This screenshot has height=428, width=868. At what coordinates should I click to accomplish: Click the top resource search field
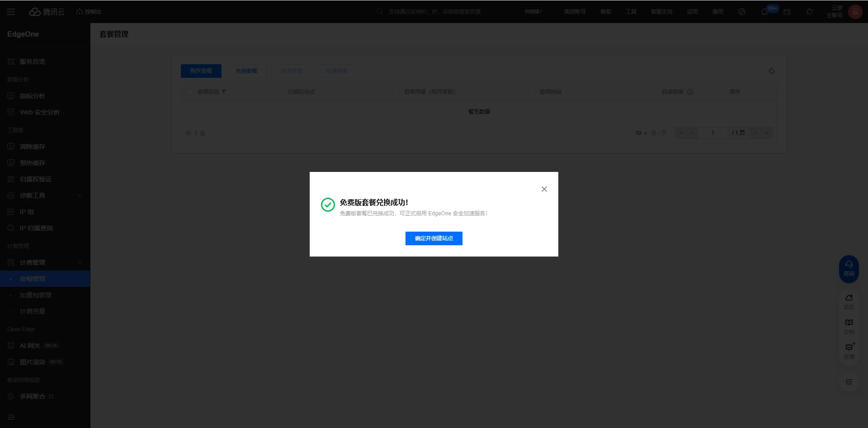coord(434,12)
